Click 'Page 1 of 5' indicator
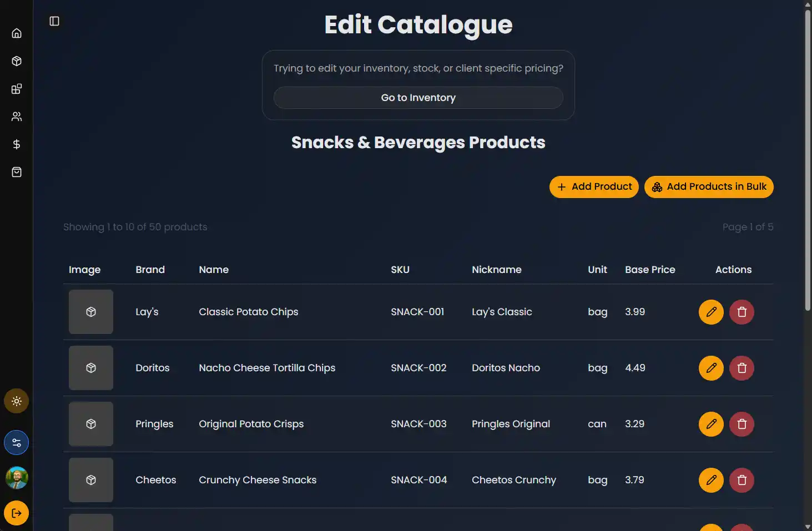This screenshot has height=531, width=812. (748, 227)
